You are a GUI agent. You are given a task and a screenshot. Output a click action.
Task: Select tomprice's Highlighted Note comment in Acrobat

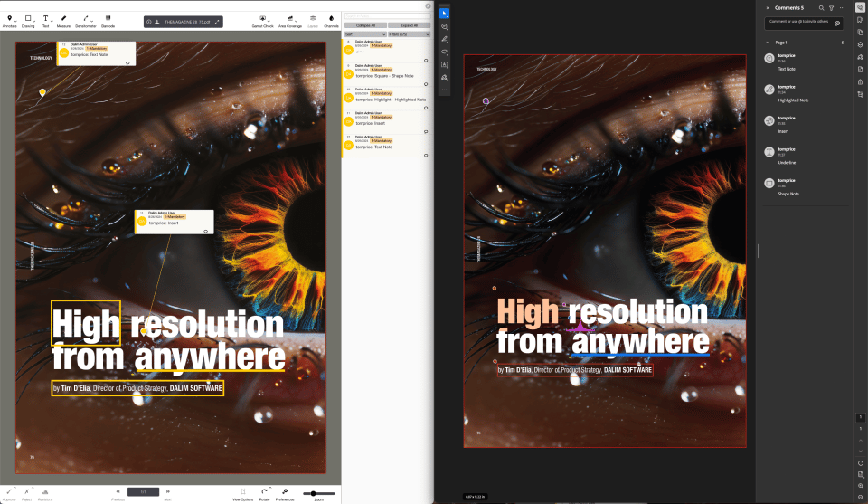[x=806, y=93]
